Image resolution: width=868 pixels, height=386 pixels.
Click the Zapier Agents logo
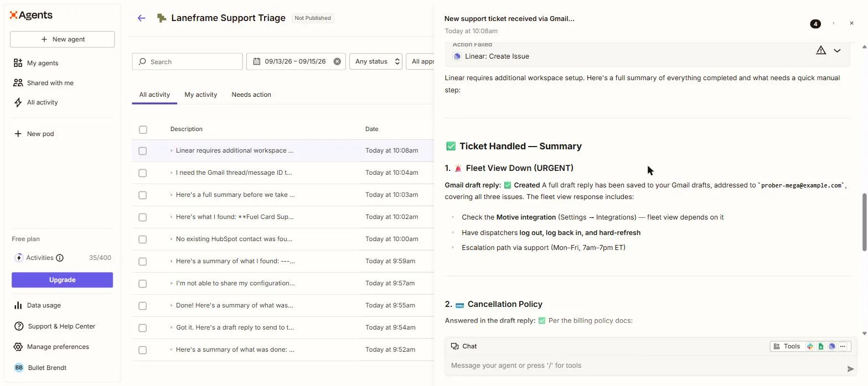point(31,15)
